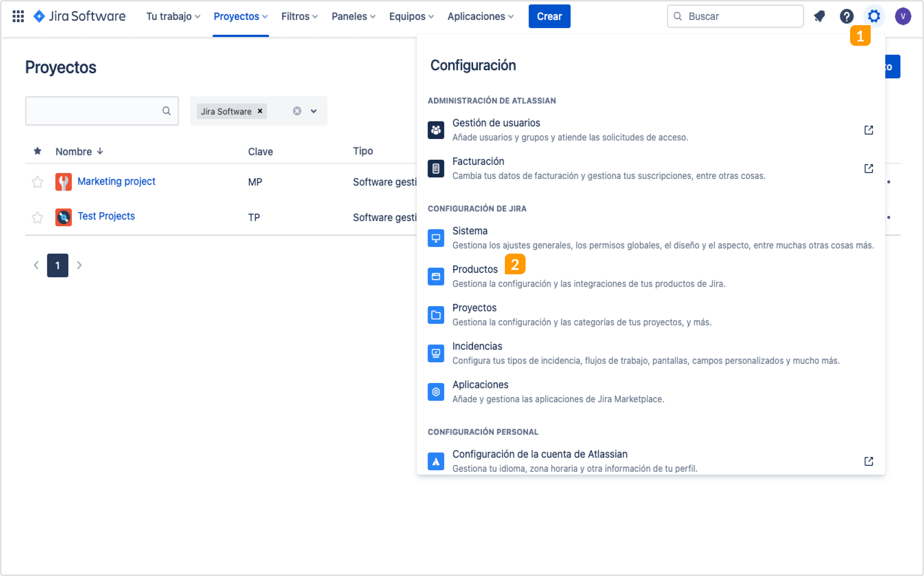This screenshot has height=576, width=924.
Task: Remove the Jira Software filter tag
Action: 260,111
